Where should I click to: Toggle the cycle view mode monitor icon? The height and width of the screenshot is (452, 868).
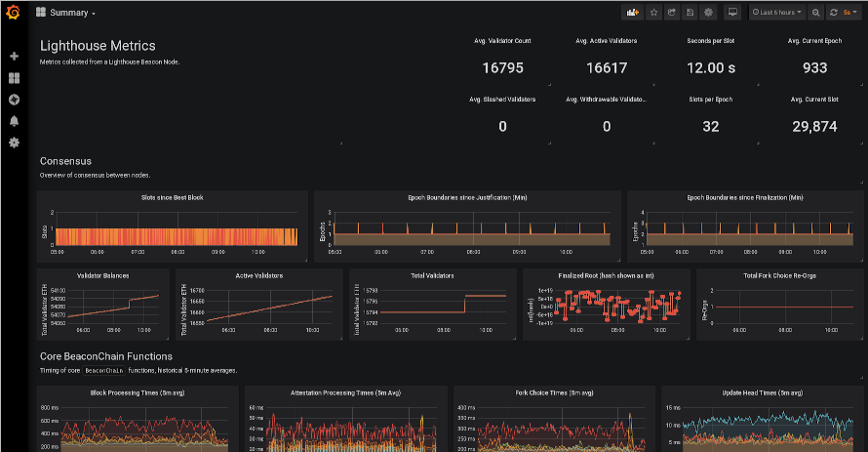(731, 13)
